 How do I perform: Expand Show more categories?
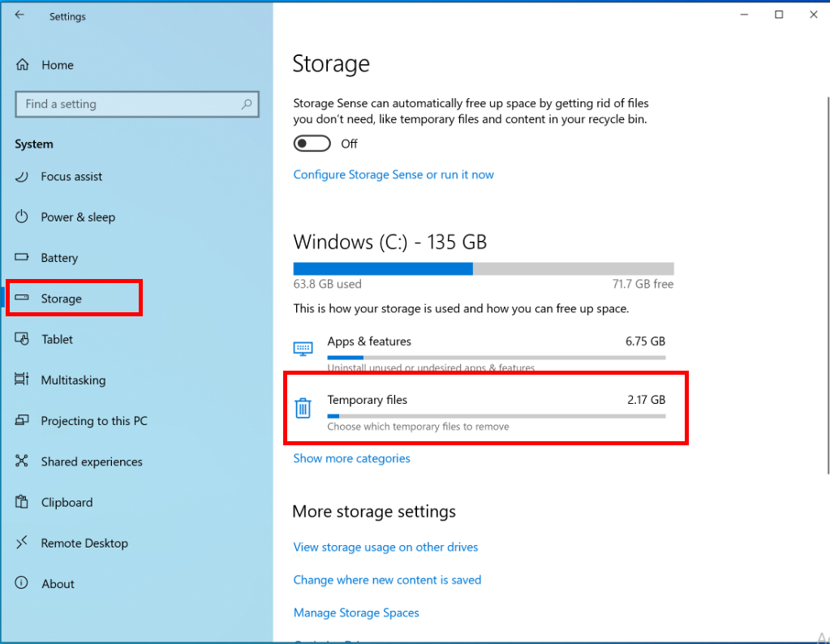(351, 459)
